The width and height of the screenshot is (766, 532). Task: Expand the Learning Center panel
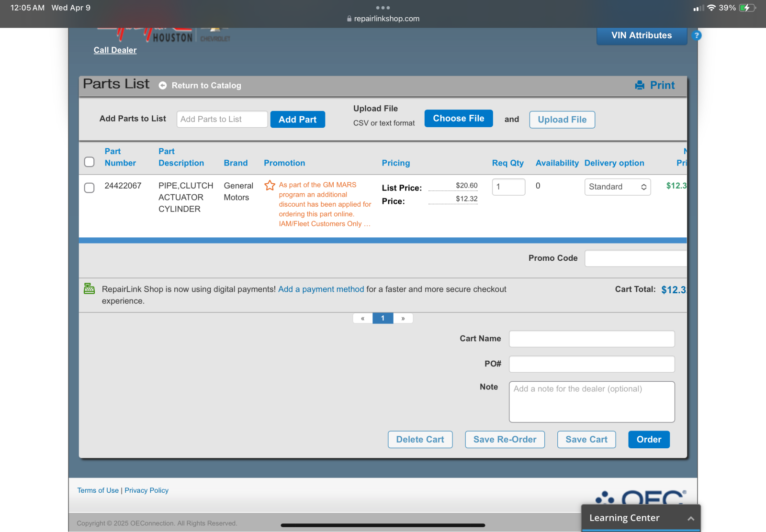641,518
